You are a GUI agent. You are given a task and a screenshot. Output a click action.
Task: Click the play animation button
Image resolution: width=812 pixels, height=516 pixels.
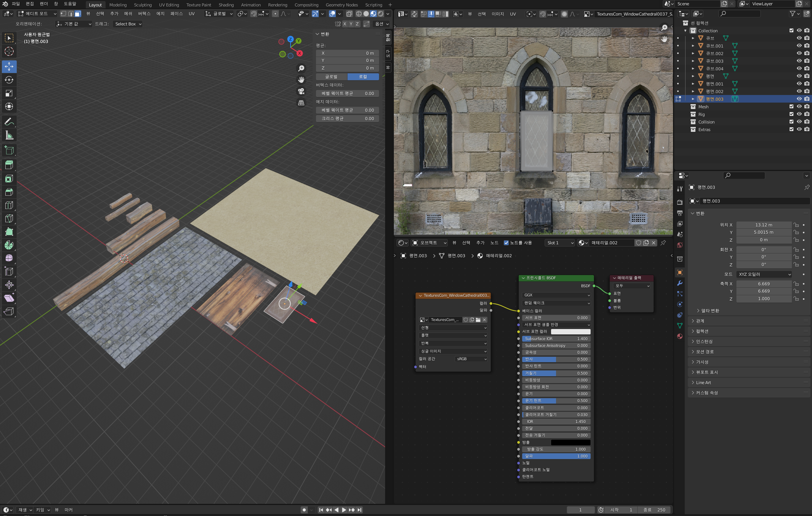(344, 510)
